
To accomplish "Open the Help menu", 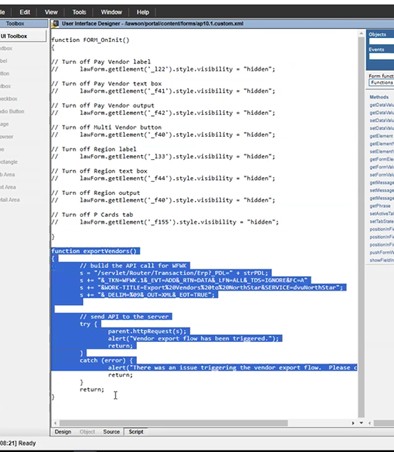I will coord(142,12).
